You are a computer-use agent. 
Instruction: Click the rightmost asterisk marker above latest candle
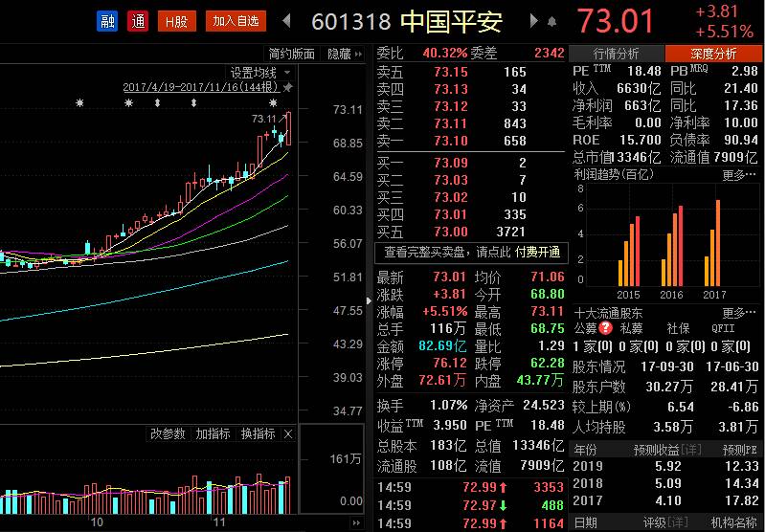coord(273,103)
